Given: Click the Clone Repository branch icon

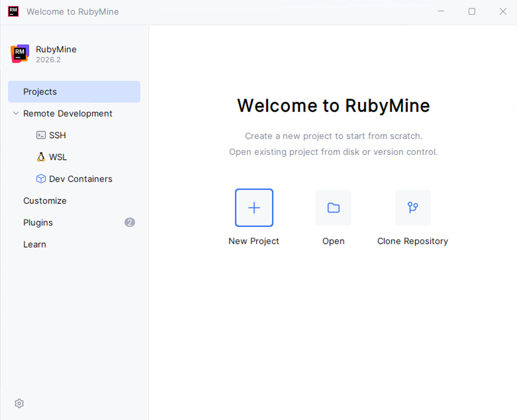Looking at the screenshot, I should [x=413, y=208].
